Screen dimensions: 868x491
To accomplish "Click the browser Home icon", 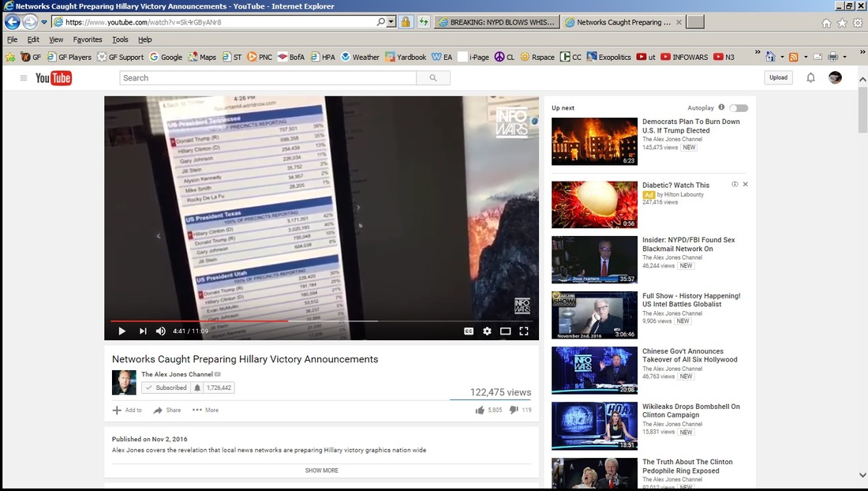I will click(x=826, y=23).
